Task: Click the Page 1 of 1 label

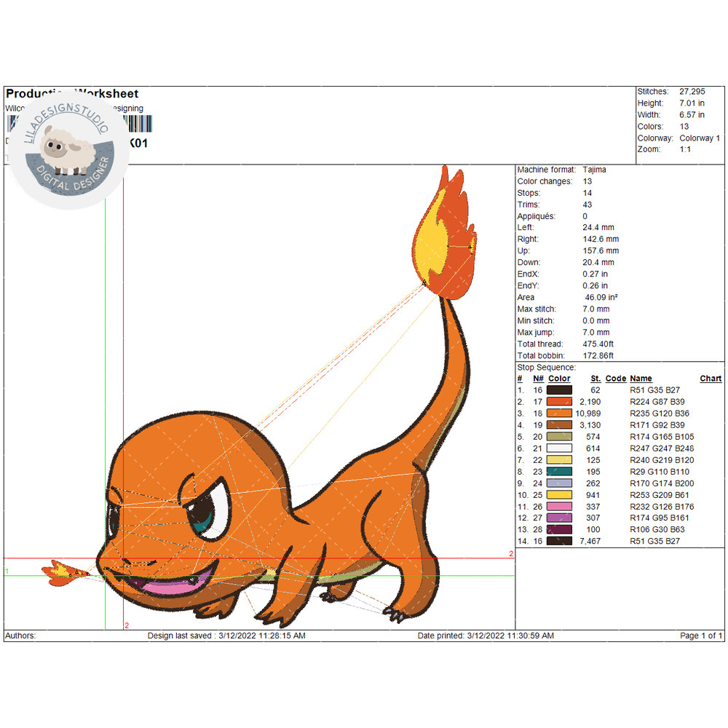Action: [701, 636]
